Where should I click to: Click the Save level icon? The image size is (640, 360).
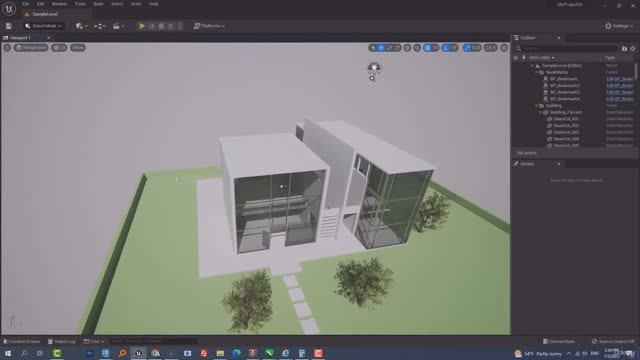[x=8, y=26]
